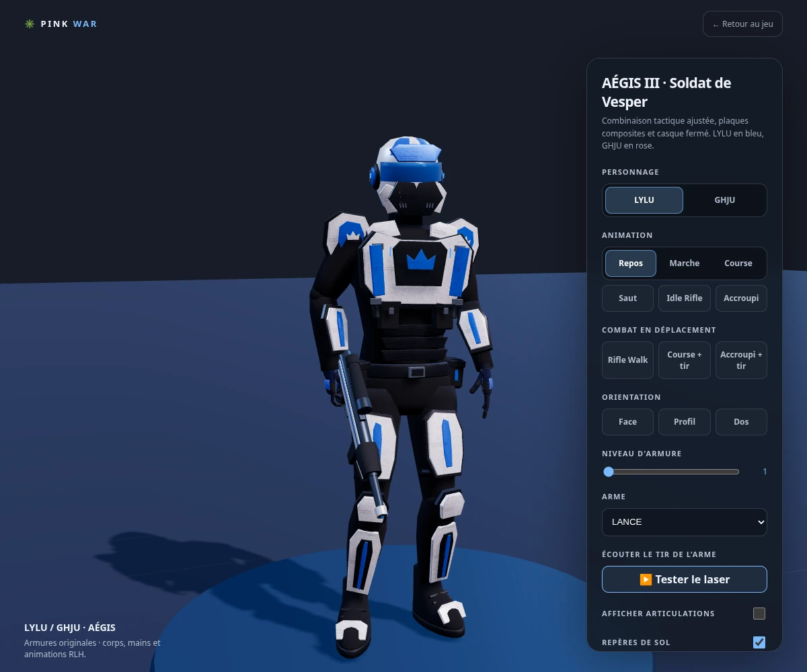Trigger the Rifle Walk combat animation
The height and width of the screenshot is (672, 807).
point(628,360)
